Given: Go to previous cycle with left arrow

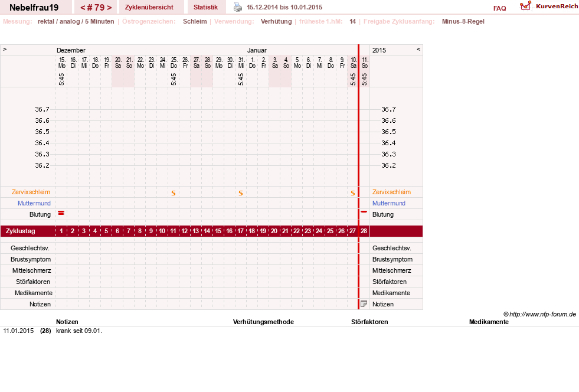Looking at the screenshot, I should tap(83, 8).
